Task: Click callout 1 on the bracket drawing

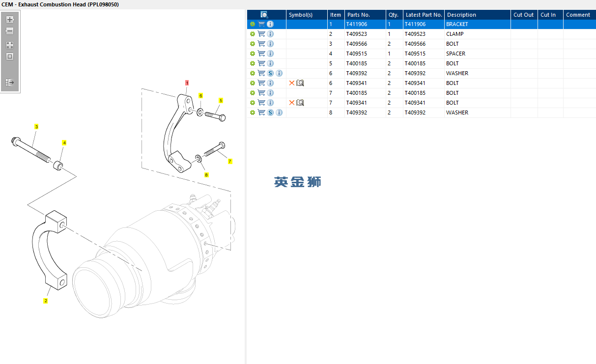Action: click(187, 83)
